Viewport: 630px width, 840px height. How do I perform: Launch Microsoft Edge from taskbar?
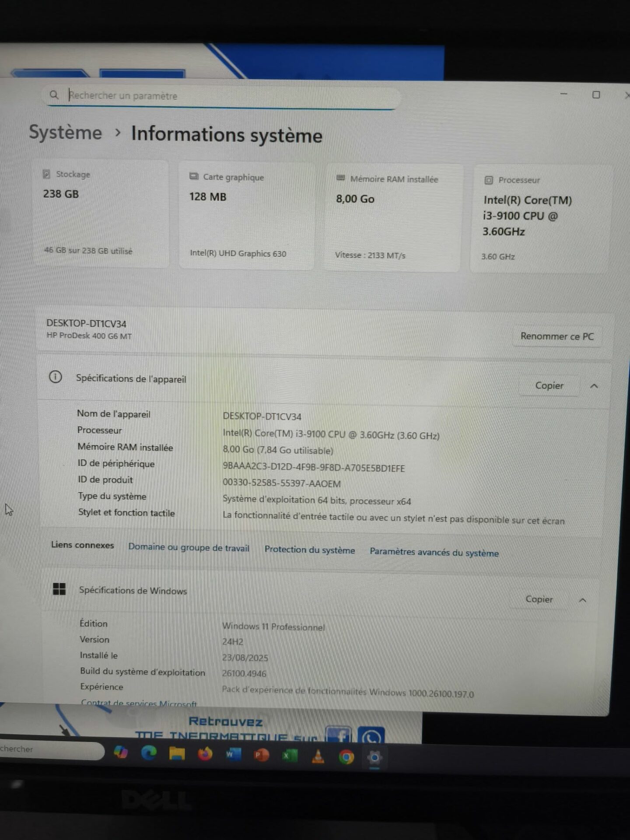pyautogui.click(x=149, y=753)
